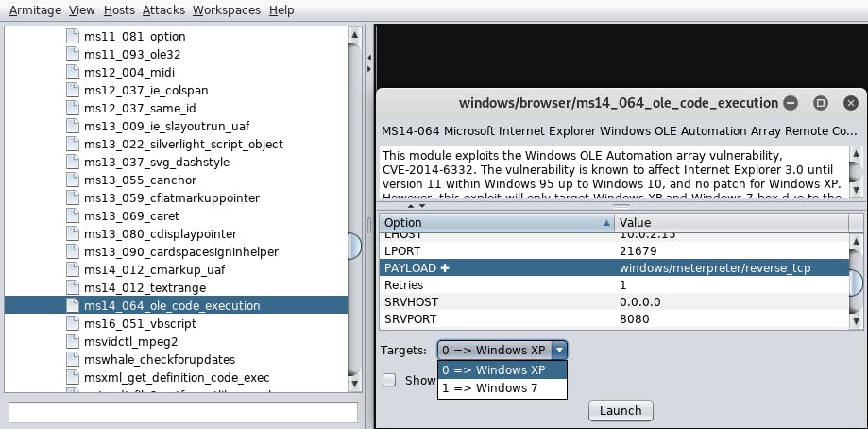The width and height of the screenshot is (868, 429).
Task: Minimize the exploit dialog window
Action: [x=791, y=103]
